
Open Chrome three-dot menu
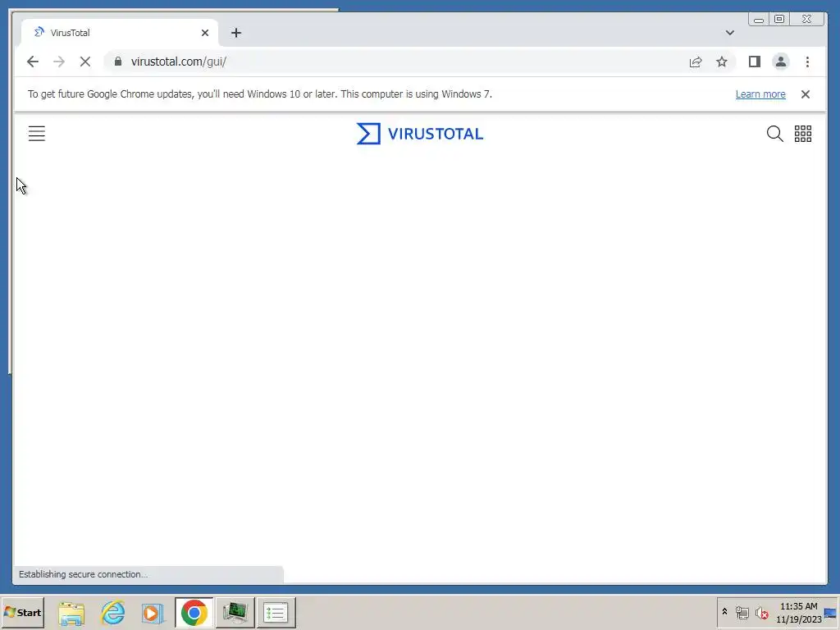(807, 62)
